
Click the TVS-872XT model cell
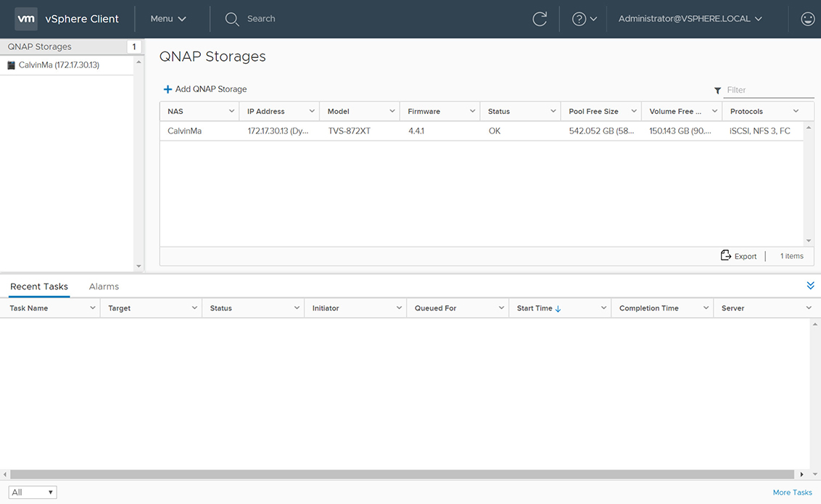point(350,131)
